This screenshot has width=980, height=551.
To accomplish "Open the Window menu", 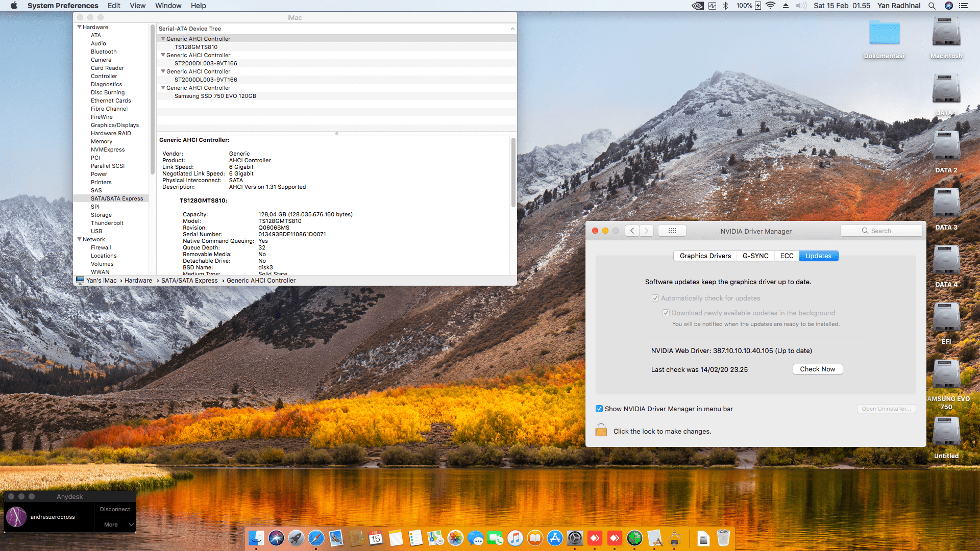I will coord(168,6).
